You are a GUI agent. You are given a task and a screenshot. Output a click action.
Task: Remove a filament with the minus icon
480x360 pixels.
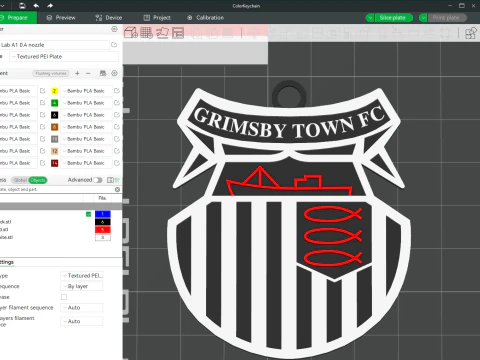[x=88, y=73]
